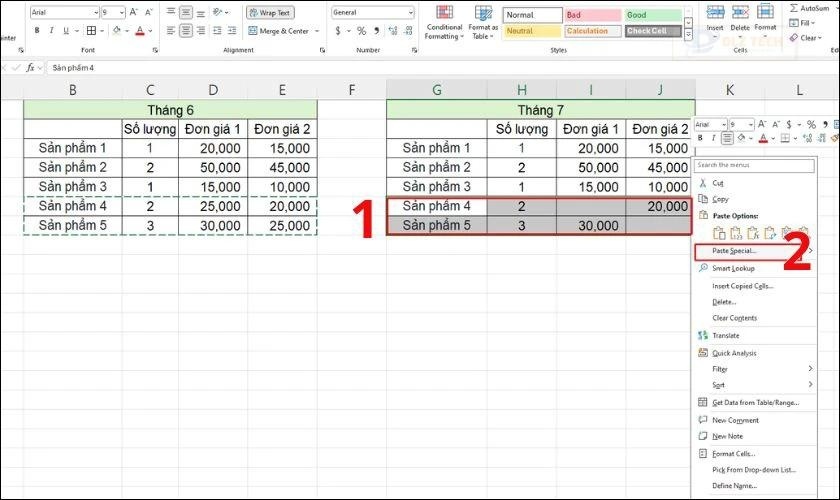Open Font dialog launcher
This screenshot has width=840, height=500.
[x=155, y=50]
